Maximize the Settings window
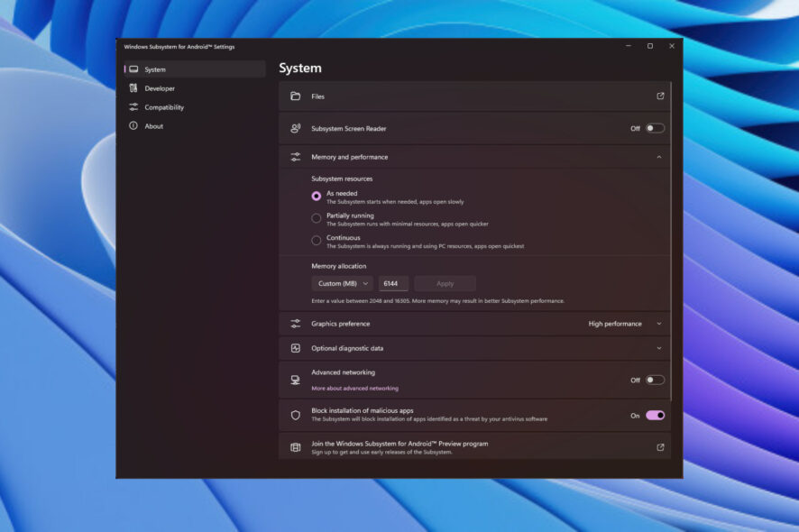 click(x=650, y=46)
